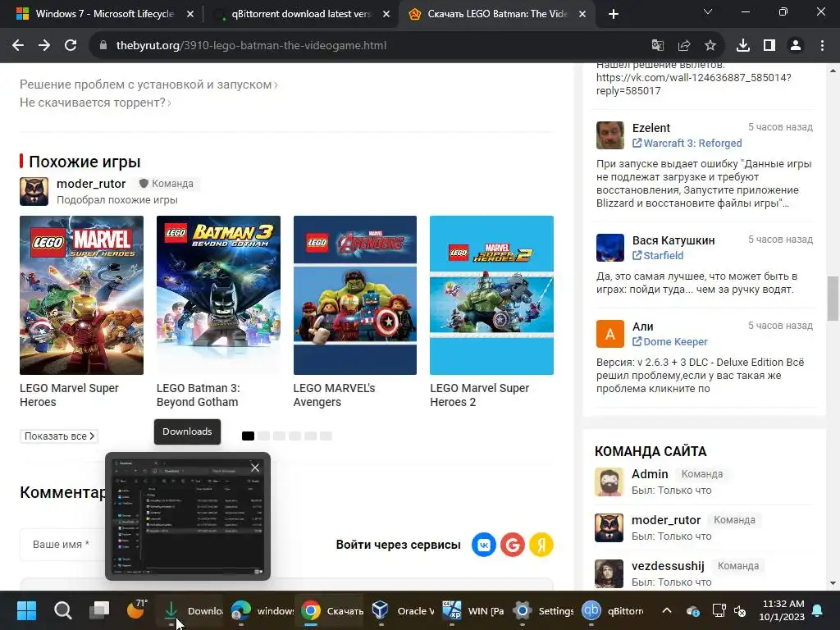Go back to the previous page
This screenshot has width=840, height=630.
[x=18, y=46]
